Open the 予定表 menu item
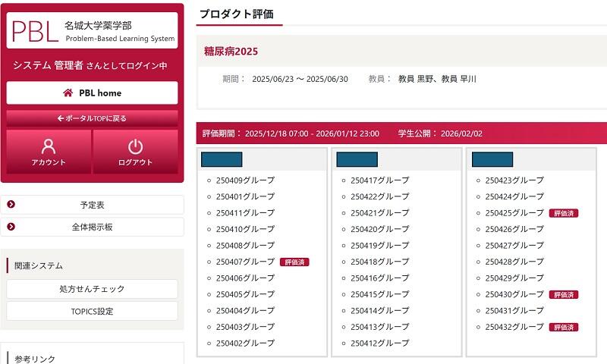 tap(92, 205)
